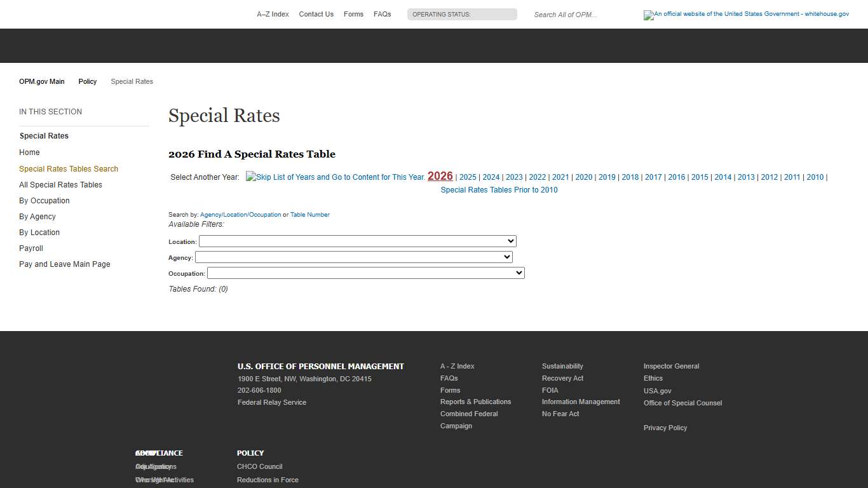Open All Special Rates Tables section
Image resolution: width=868 pixels, height=488 pixels.
60,184
